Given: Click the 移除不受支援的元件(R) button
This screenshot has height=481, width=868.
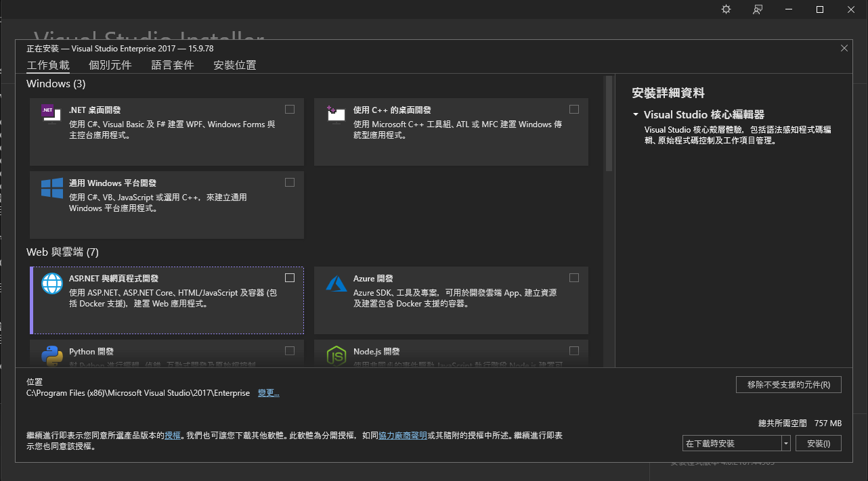Looking at the screenshot, I should click(x=789, y=384).
